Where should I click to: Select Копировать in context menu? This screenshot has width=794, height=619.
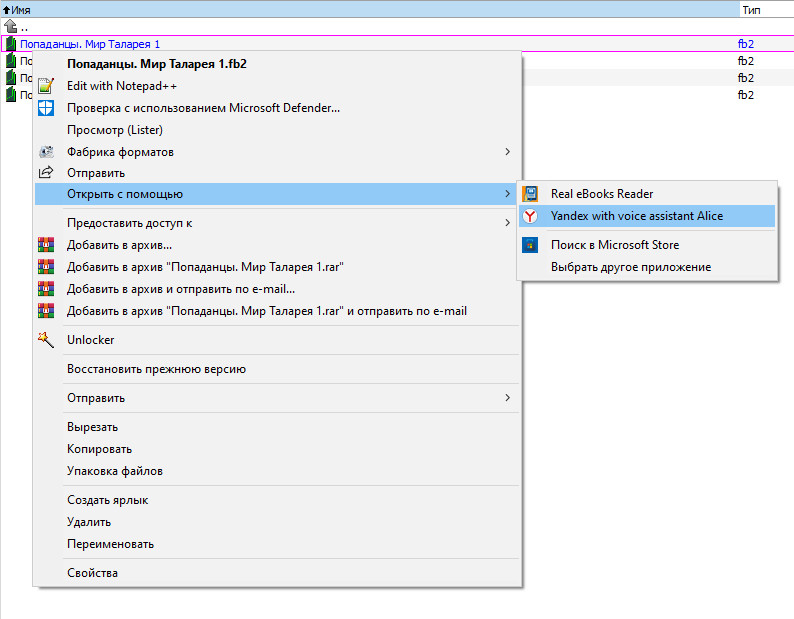tap(277, 449)
